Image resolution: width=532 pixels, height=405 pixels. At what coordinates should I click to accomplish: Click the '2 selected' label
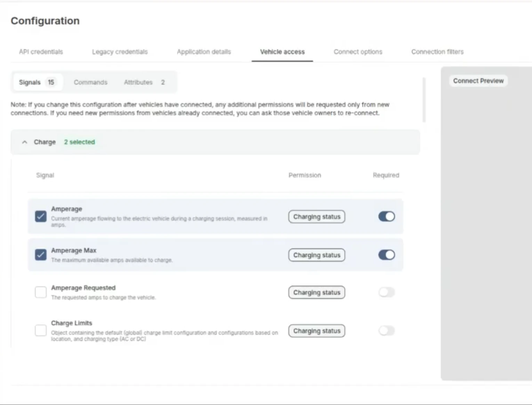click(79, 142)
